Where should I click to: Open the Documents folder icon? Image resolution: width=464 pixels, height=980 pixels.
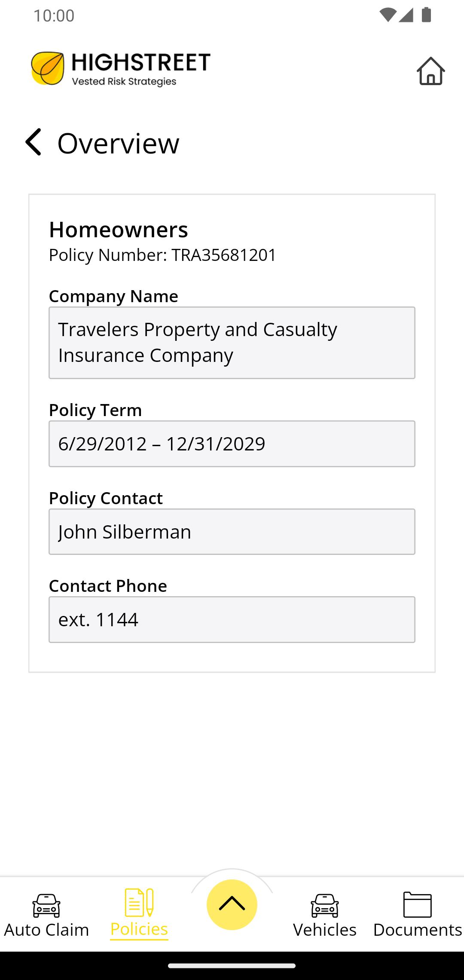point(418,904)
